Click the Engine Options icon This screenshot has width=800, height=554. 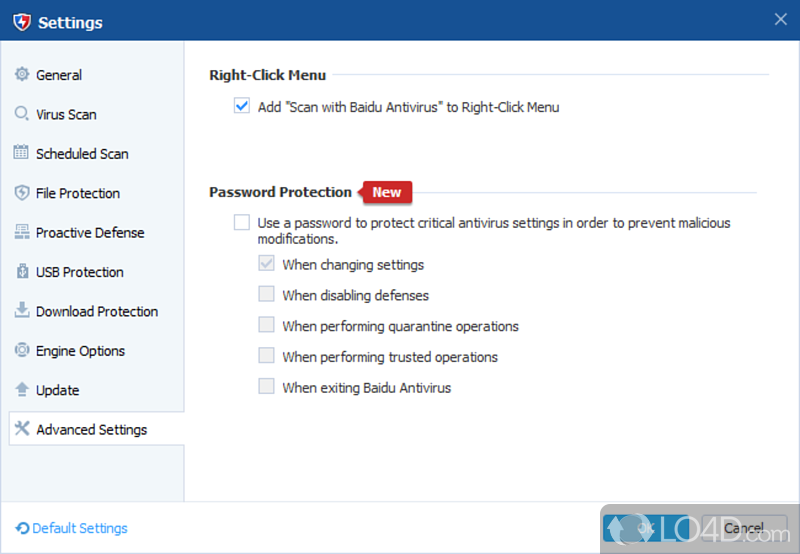(x=22, y=351)
